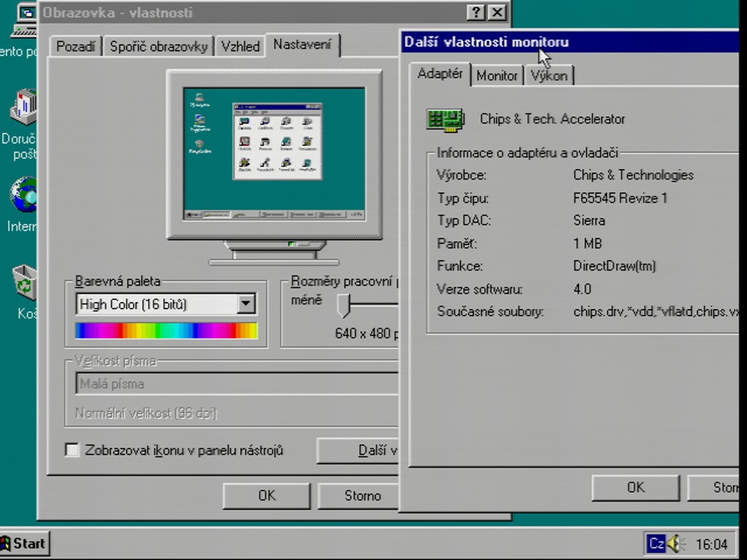The width and height of the screenshot is (747, 560).
Task: Click OK in Obrazovka - vlastnosti window
Action: pyautogui.click(x=266, y=496)
